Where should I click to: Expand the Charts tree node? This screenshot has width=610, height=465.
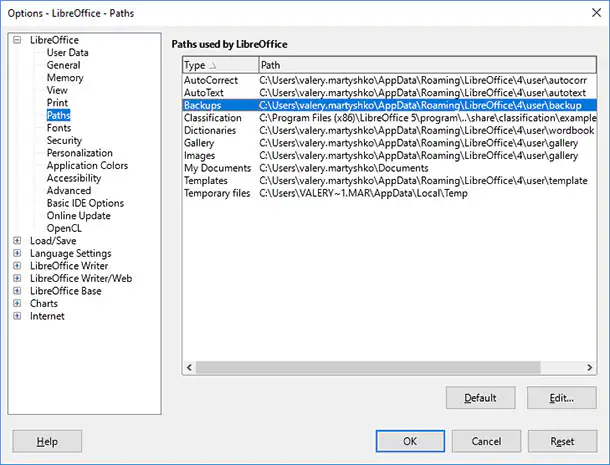[x=17, y=303]
